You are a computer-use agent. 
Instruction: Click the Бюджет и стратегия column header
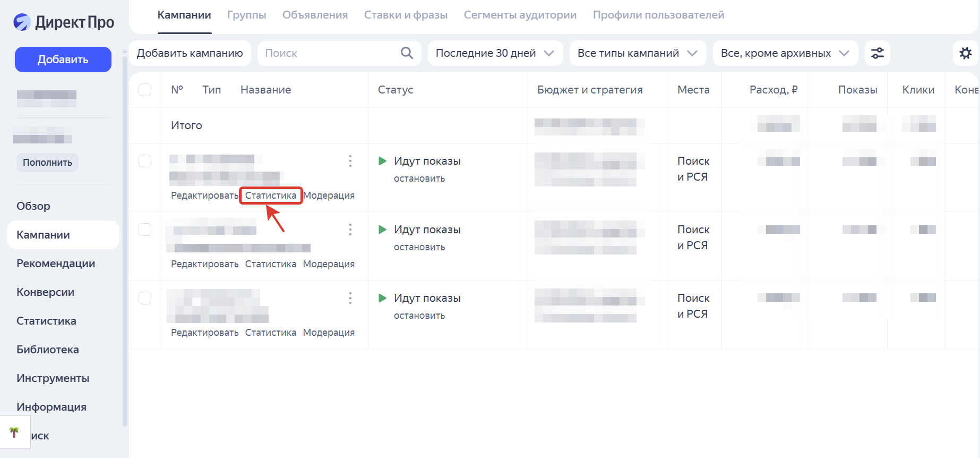tap(590, 90)
